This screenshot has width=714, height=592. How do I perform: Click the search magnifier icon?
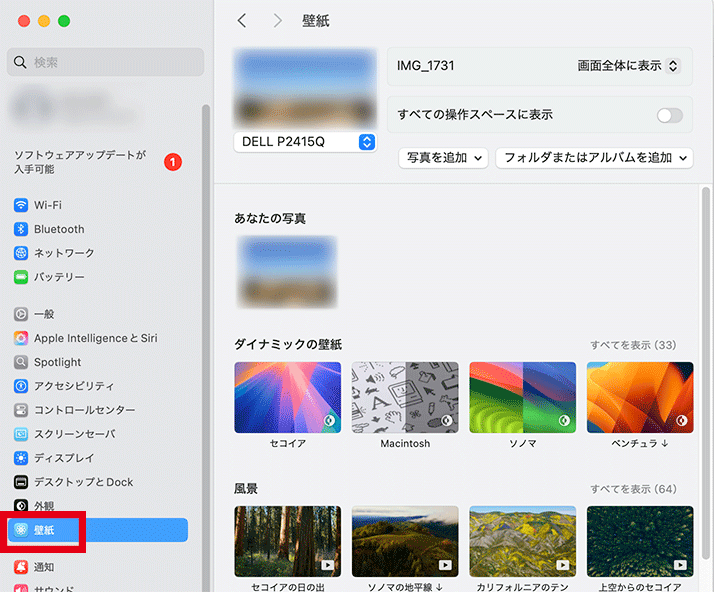(x=20, y=62)
